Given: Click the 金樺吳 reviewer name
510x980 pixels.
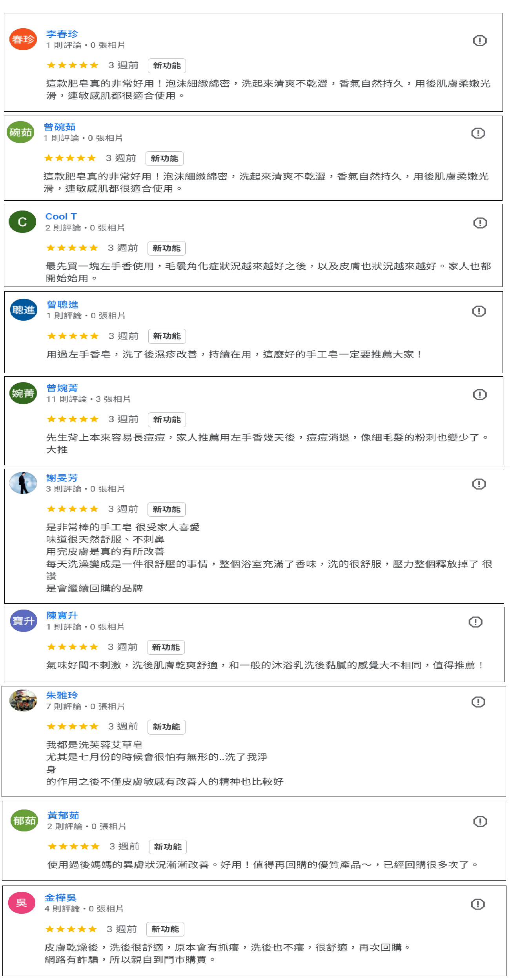Looking at the screenshot, I should tap(60, 898).
